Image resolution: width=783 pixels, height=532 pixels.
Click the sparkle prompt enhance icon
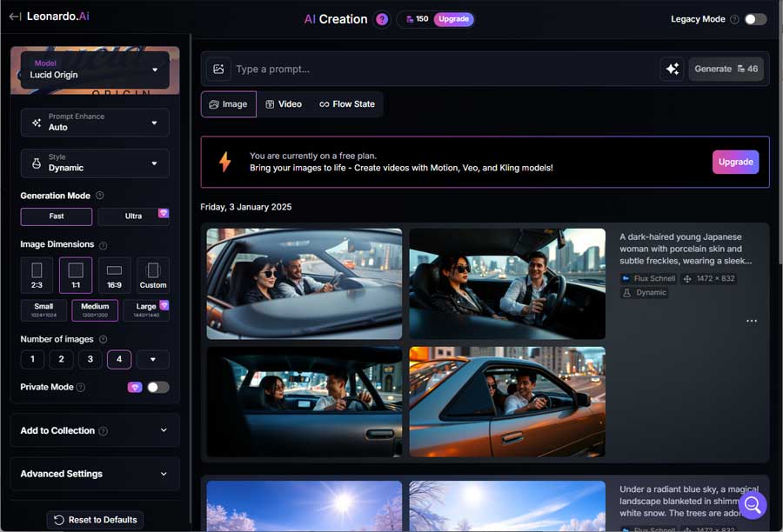point(672,70)
